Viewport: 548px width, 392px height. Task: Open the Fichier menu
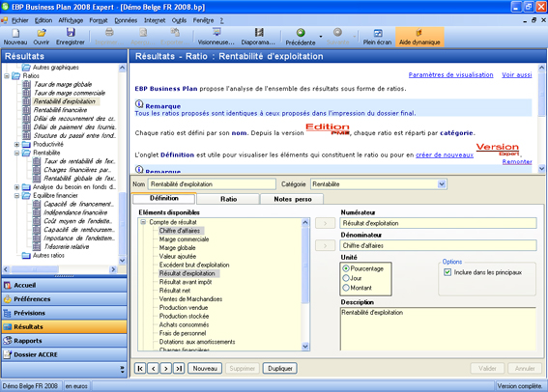(x=20, y=20)
